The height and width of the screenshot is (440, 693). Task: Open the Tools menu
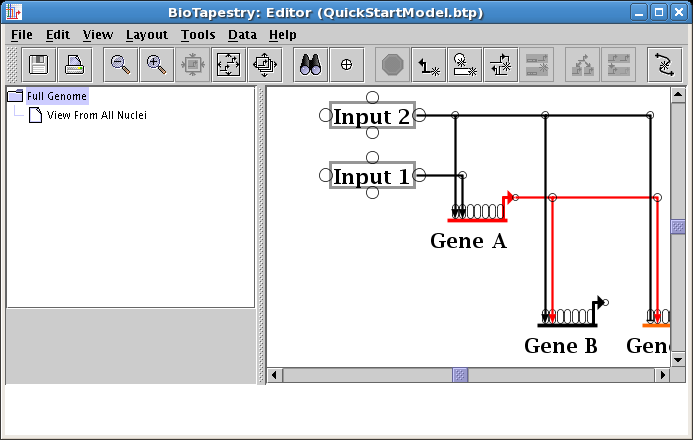point(198,34)
